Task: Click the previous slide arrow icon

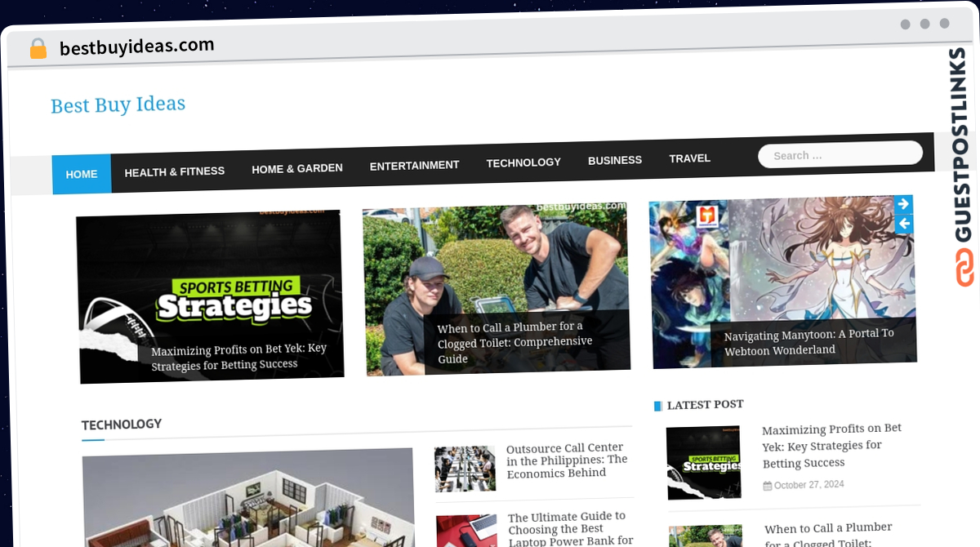Action: (x=904, y=224)
